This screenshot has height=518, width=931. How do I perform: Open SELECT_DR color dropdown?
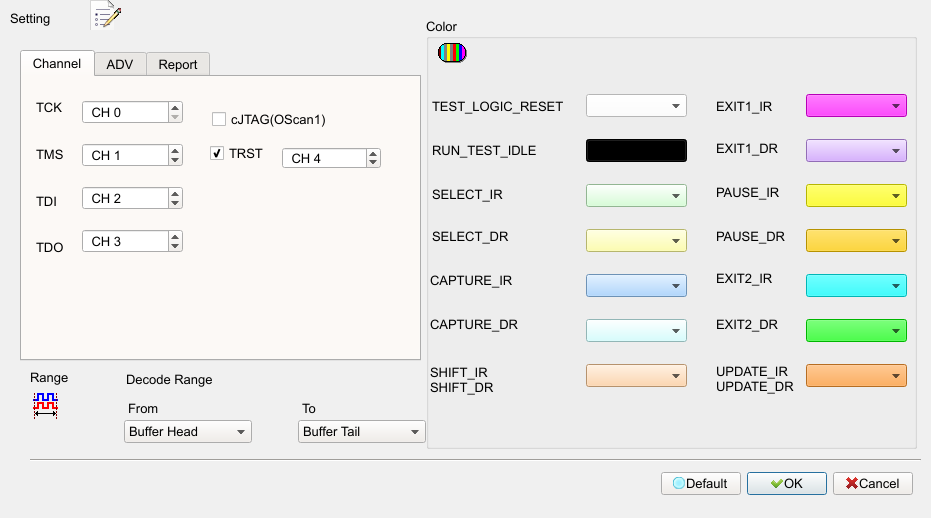click(x=636, y=241)
